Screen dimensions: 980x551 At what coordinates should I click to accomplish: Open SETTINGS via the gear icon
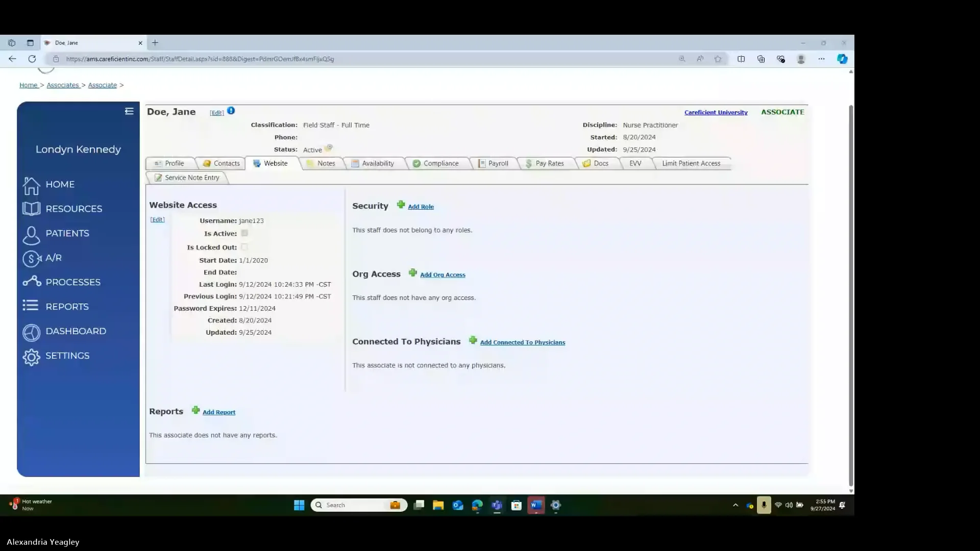[x=31, y=357]
